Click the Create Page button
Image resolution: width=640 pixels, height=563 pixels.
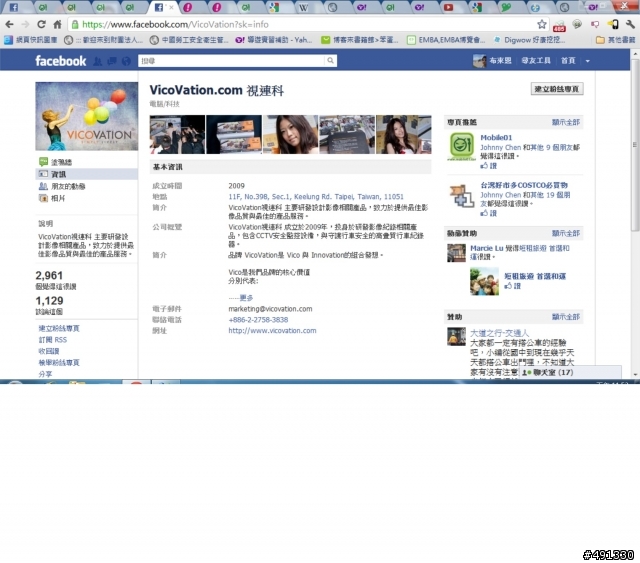[557, 89]
